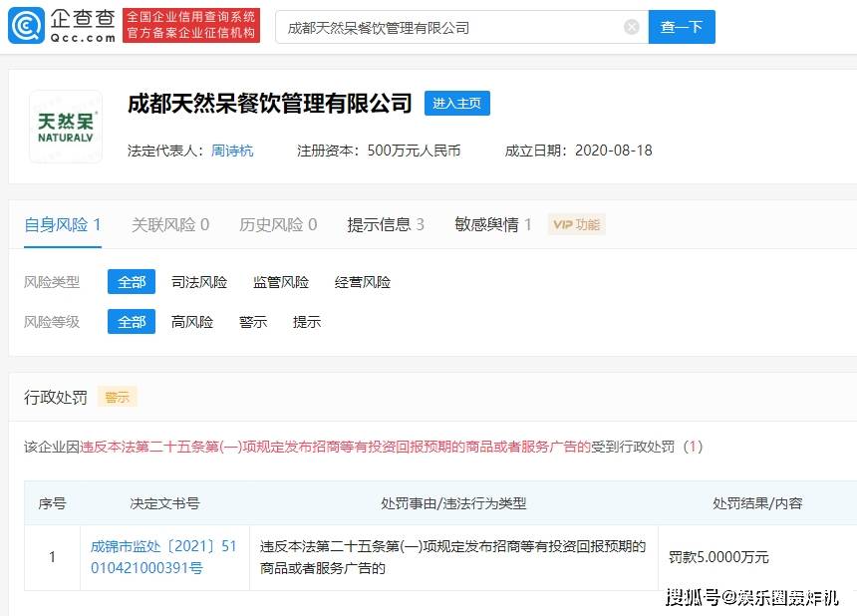Viewport: 857px width, 616px height.
Task: Click the 注册资本 500万元人民币 text
Action: point(379,151)
